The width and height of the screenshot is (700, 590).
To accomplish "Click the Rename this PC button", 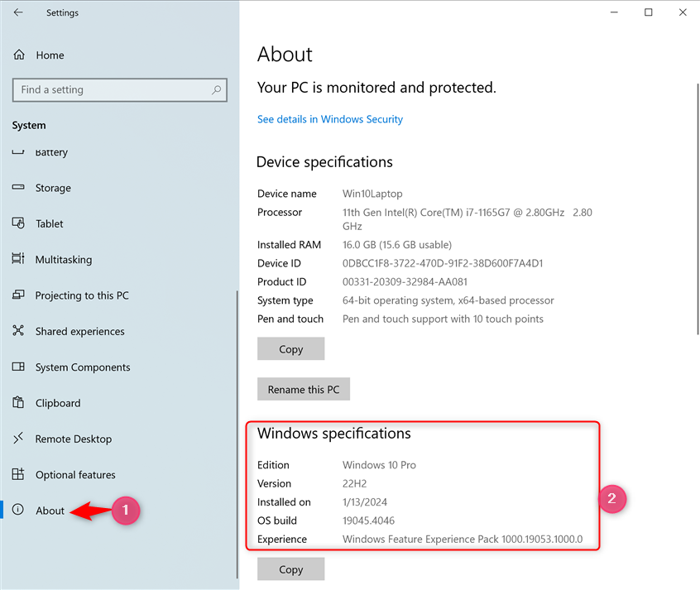I will (x=304, y=390).
